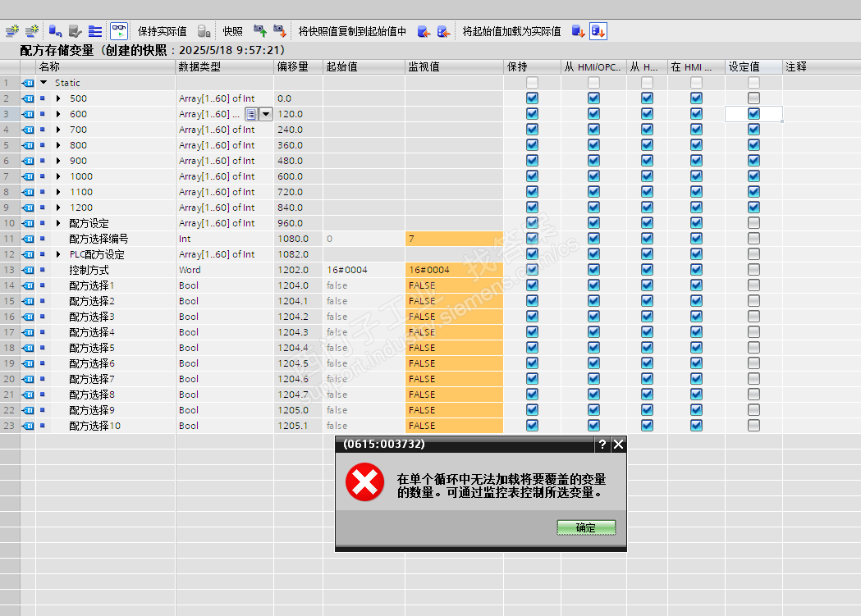The image size is (861, 616).
Task: Click the second copy snapshot to start values icon
Action: pos(443,31)
